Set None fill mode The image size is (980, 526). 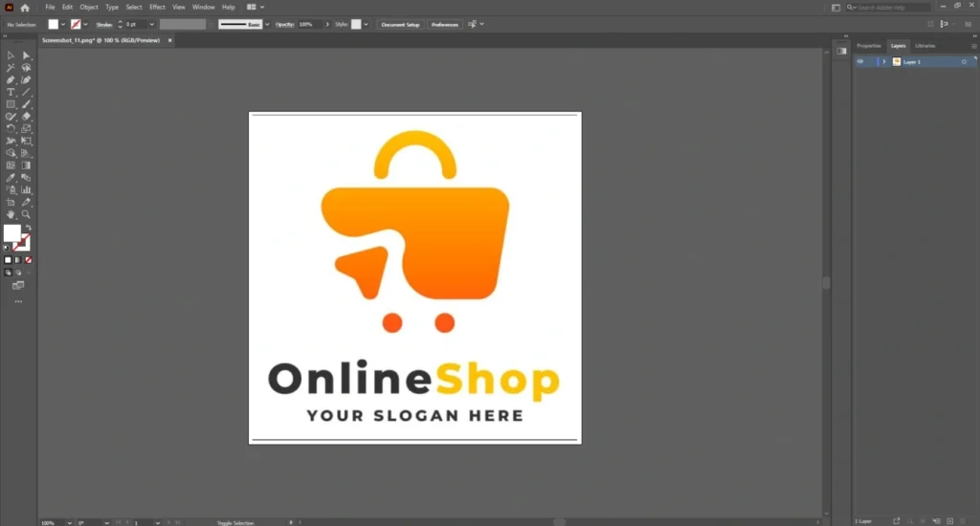28,260
